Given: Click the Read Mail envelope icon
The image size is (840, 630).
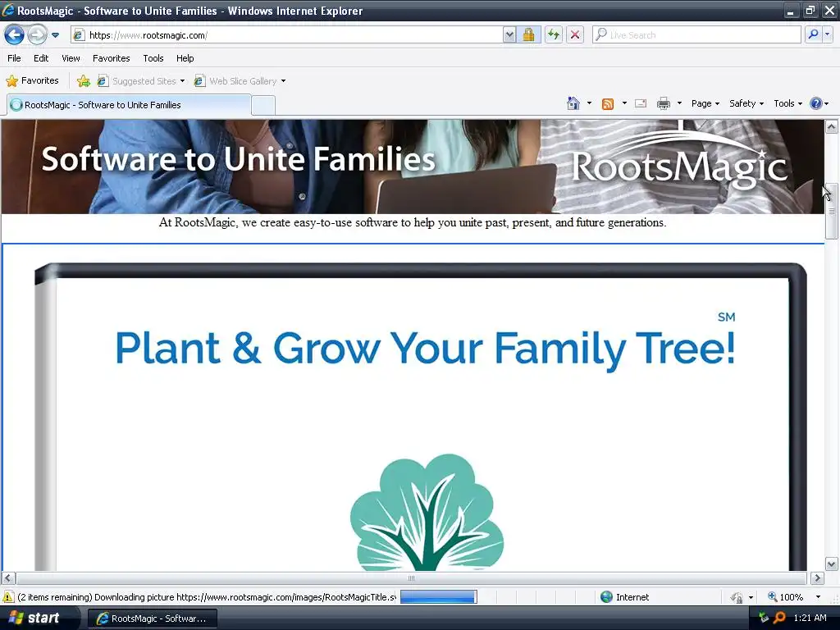Looking at the screenshot, I should 641,103.
